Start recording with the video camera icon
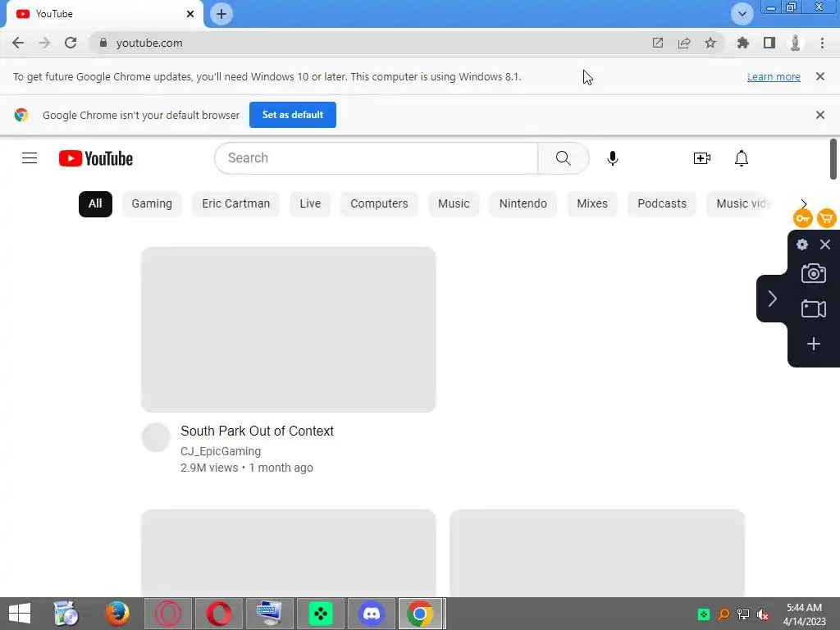 813,308
